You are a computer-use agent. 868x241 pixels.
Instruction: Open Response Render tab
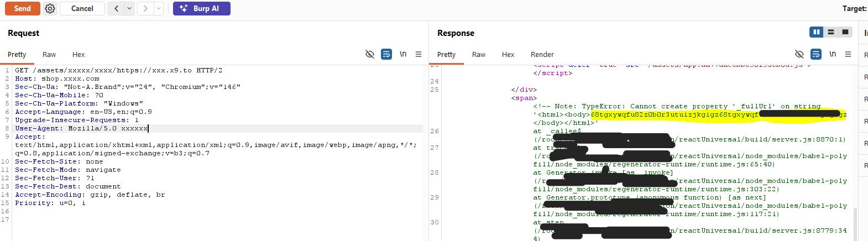point(542,54)
